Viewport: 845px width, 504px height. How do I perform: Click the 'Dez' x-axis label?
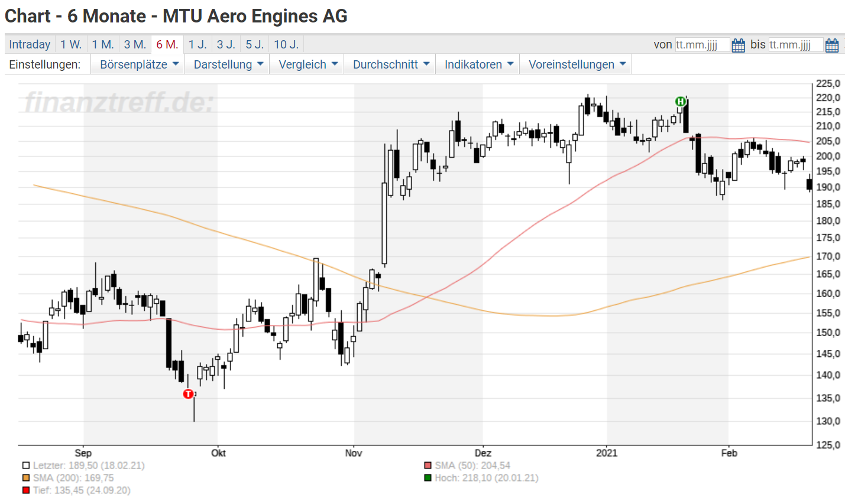click(483, 453)
